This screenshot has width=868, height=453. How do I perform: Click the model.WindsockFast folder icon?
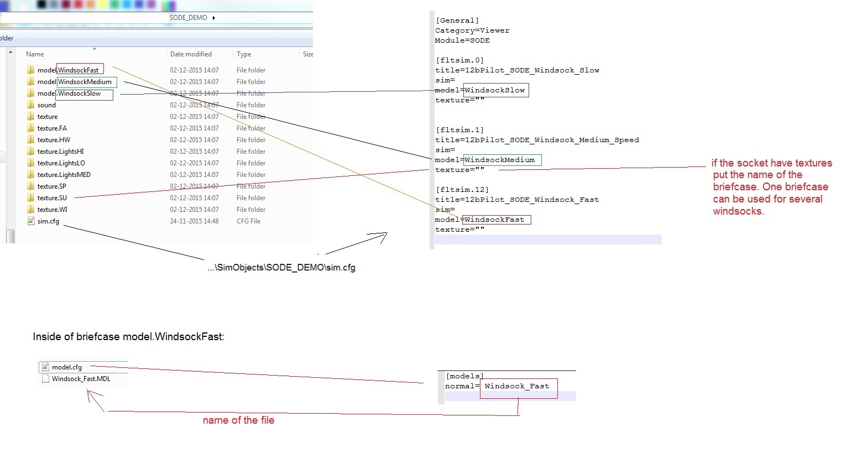coord(30,70)
